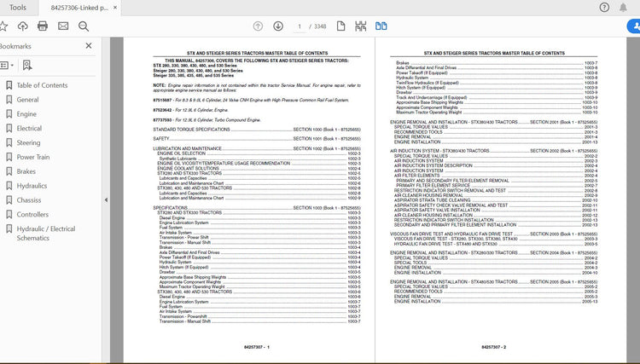Toggle two-page view mode icon
640x364 pixels.
click(381, 26)
